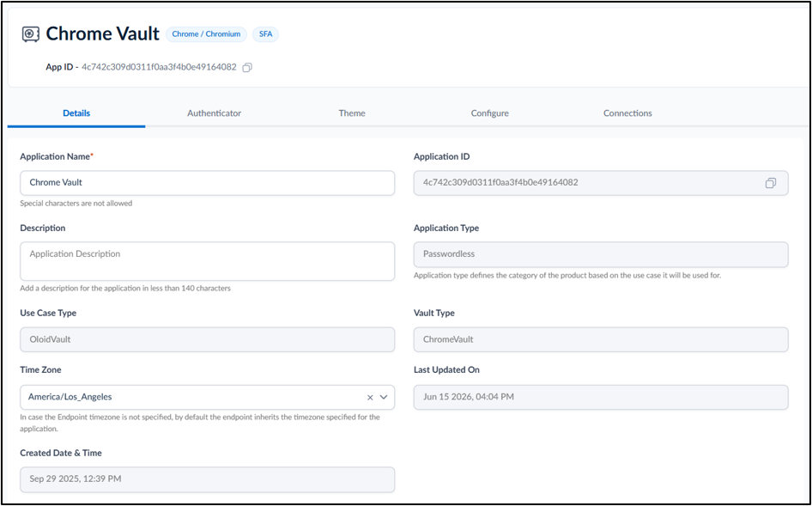
Task: Open the Theme tab
Action: click(x=352, y=113)
